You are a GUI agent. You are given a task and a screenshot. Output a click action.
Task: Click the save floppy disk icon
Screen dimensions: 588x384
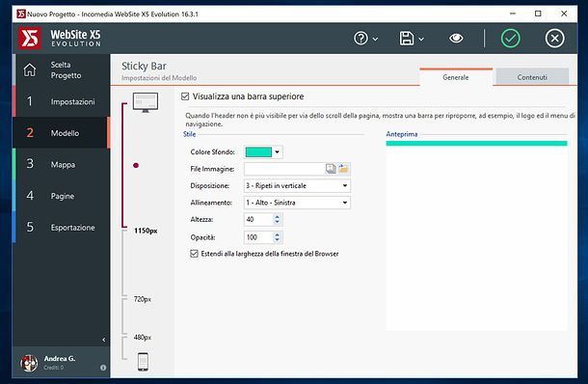(407, 39)
